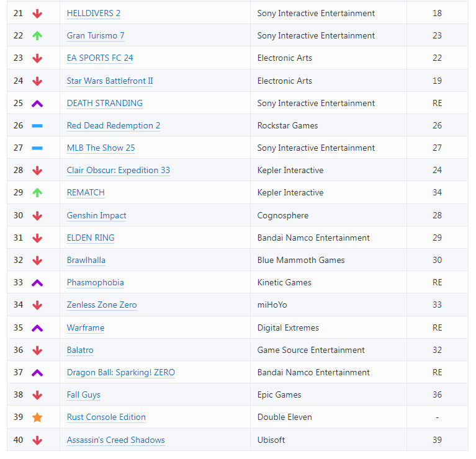Image resolution: width=476 pixels, height=459 pixels.
Task: Open the HELLDIVERS 2 game link
Action: pyautogui.click(x=94, y=14)
